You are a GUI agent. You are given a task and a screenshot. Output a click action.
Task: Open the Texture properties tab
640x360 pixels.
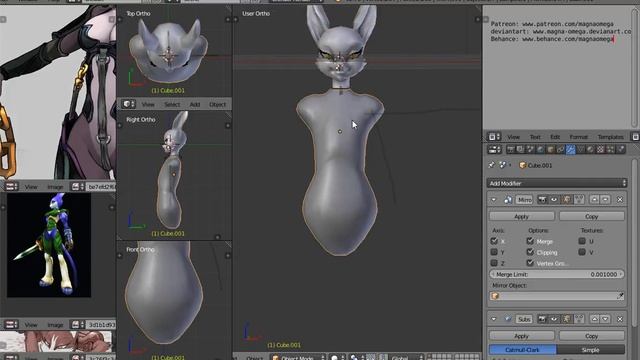coord(600,149)
